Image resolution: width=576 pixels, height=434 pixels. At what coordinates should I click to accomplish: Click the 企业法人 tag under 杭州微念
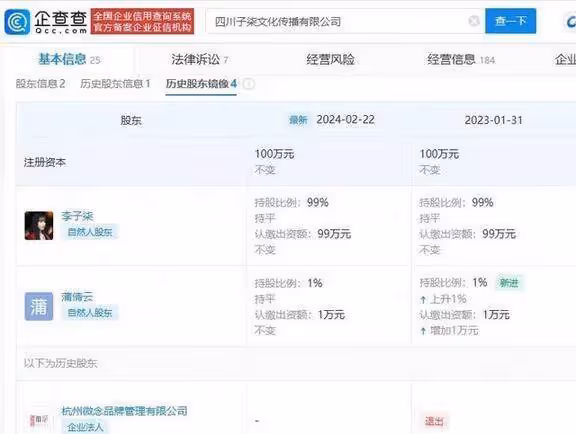point(86,426)
